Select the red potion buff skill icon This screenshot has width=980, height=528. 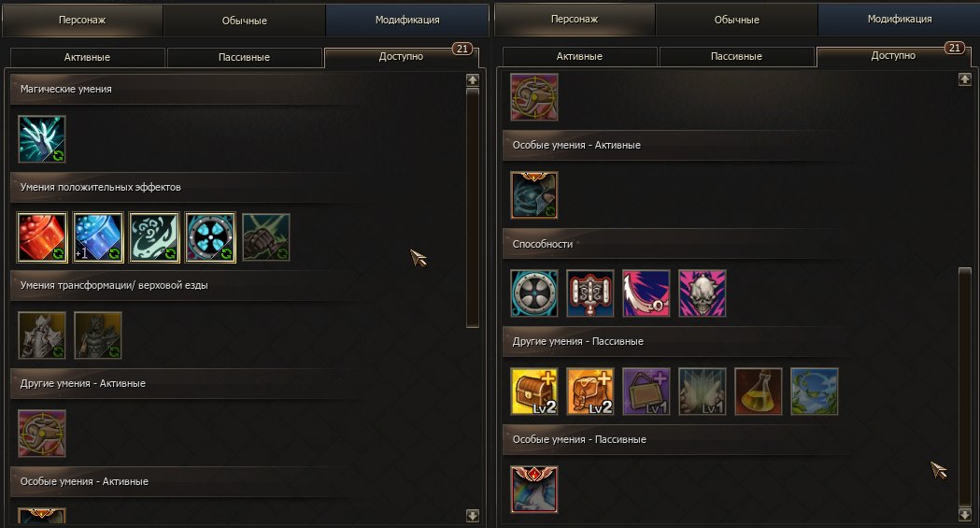point(42,237)
